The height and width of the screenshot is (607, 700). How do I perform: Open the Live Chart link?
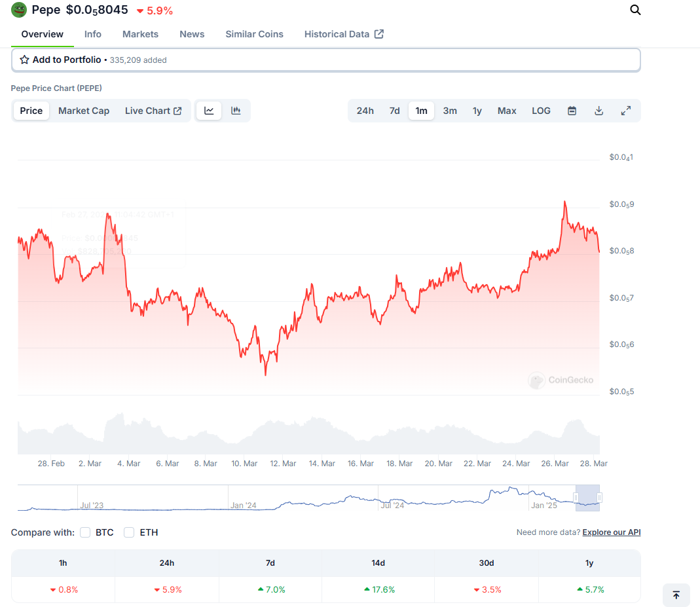point(153,111)
